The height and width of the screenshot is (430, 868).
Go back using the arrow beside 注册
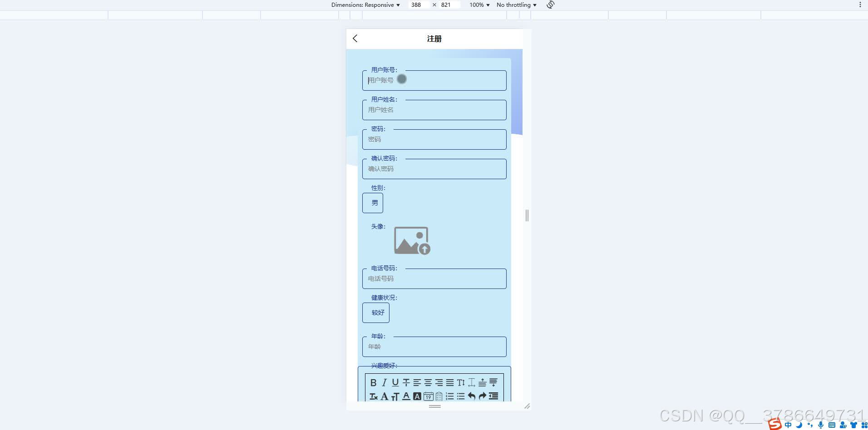click(355, 39)
